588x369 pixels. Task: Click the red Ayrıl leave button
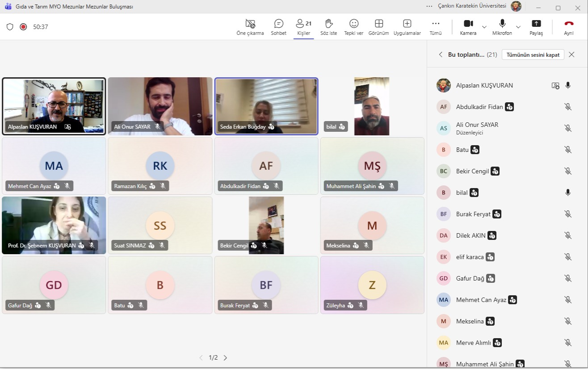point(568,27)
